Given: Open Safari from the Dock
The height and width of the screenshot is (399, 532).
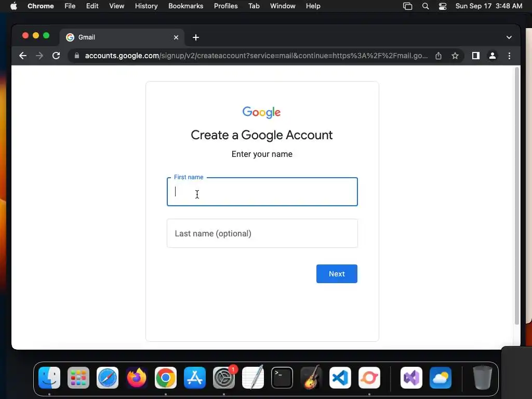Looking at the screenshot, I should point(108,378).
